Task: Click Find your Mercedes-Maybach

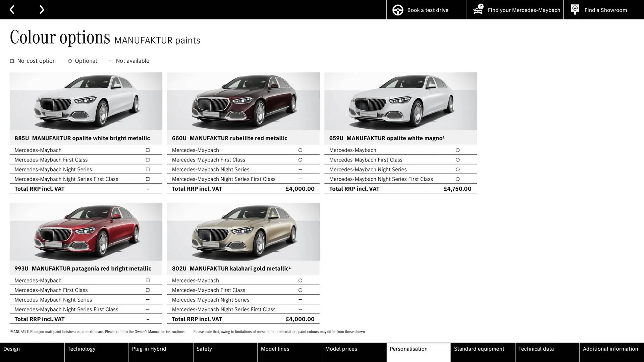Action: coord(524,10)
